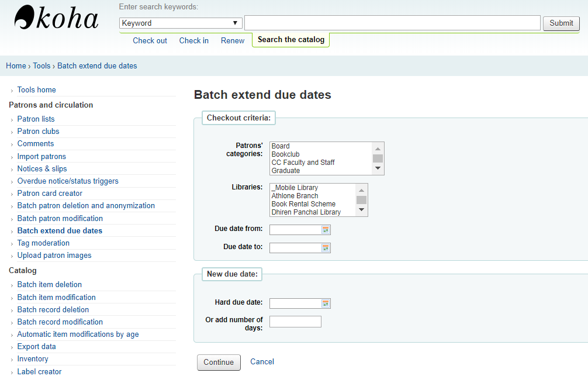Viewport: 588px width, 376px height.
Task: Open Batch item modification
Action: point(56,297)
